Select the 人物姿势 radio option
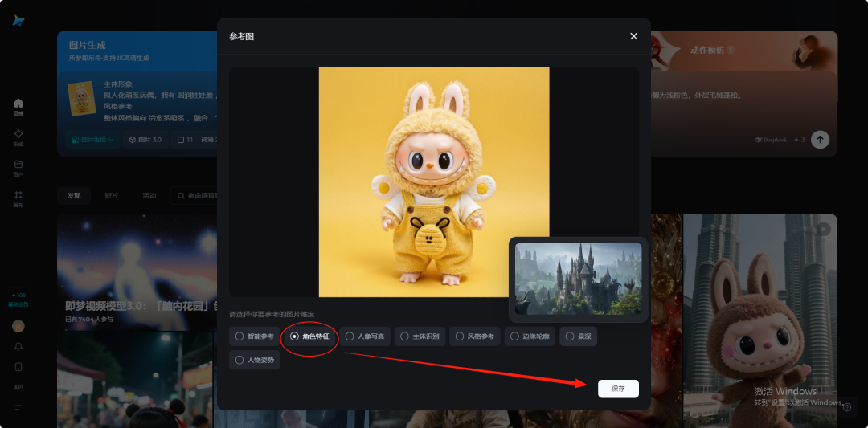This screenshot has height=428, width=868. coord(255,361)
